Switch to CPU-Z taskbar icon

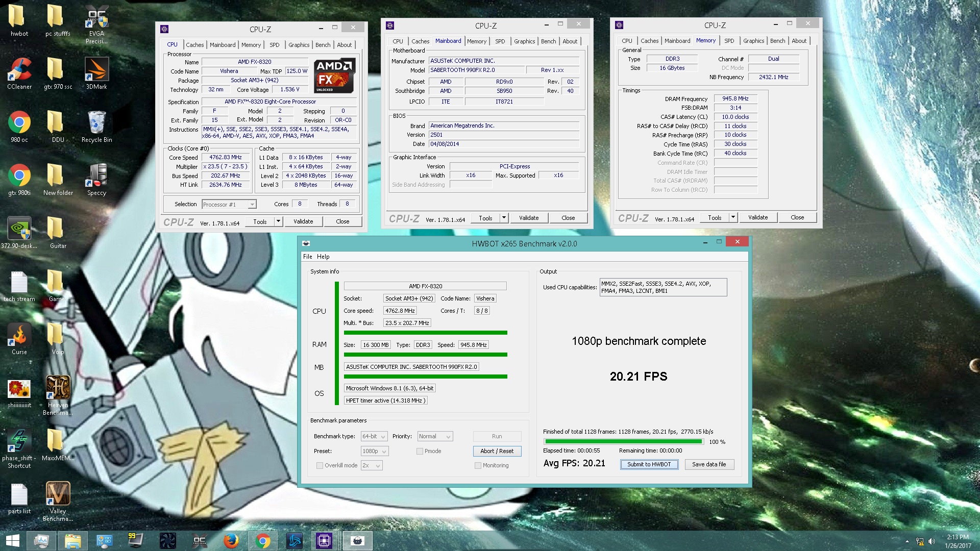(x=325, y=541)
